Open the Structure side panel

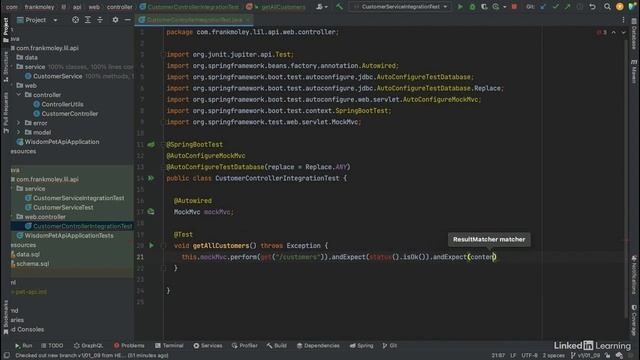[6, 67]
